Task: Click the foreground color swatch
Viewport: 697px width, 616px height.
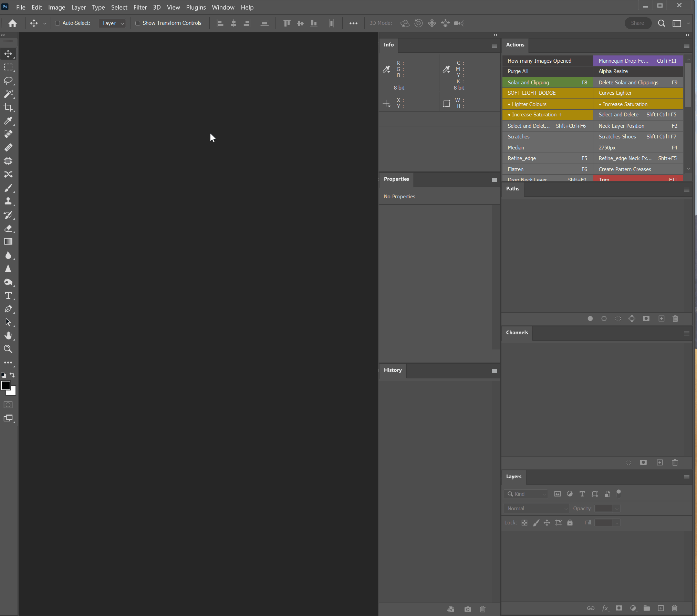Action: click(x=6, y=385)
